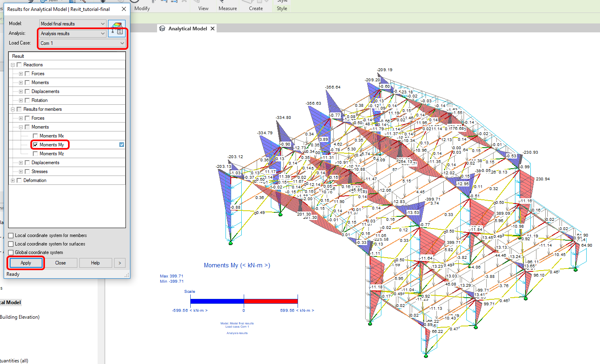Expand the Deformation tree node
600x364 pixels.
pyautogui.click(x=13, y=180)
